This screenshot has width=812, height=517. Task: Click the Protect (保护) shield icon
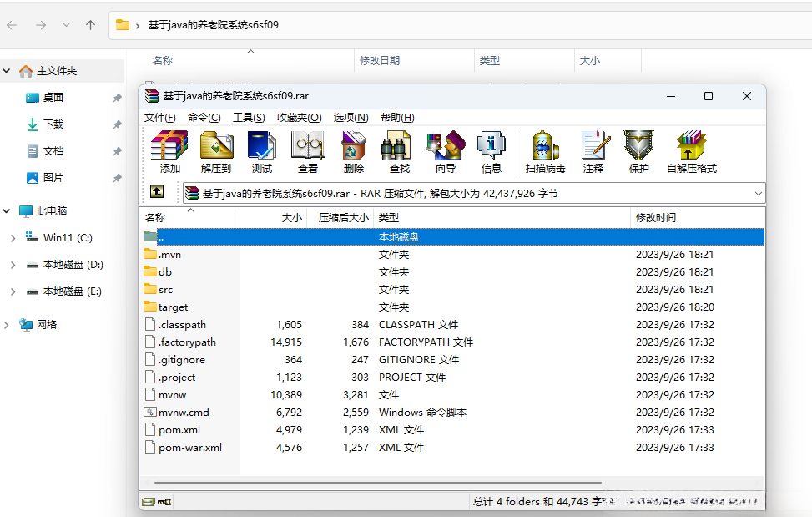click(638, 151)
